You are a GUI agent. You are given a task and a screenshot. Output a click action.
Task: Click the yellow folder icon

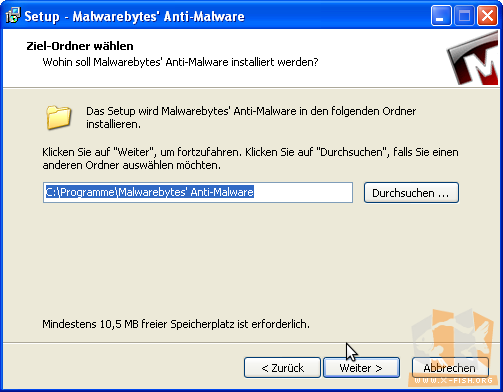click(58, 117)
